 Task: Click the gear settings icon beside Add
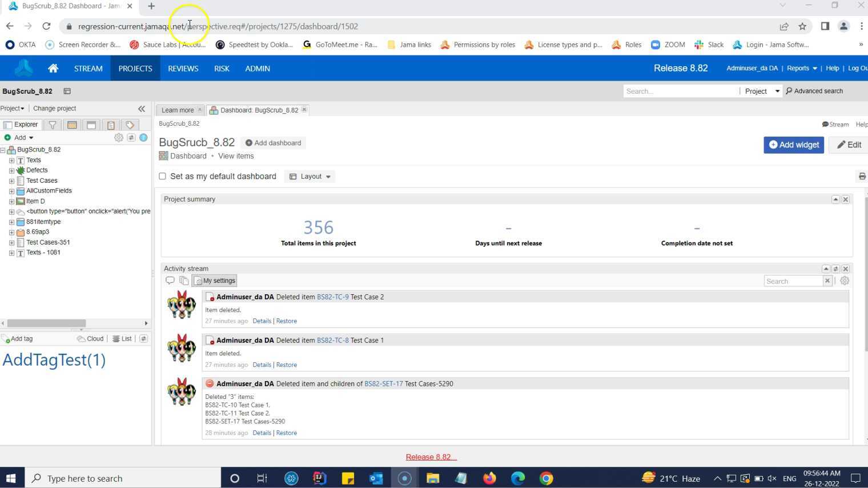[x=118, y=137]
